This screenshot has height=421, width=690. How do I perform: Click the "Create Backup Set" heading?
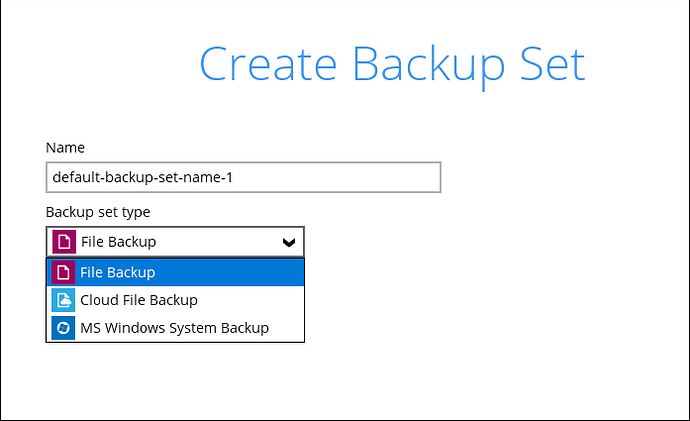coord(392,64)
